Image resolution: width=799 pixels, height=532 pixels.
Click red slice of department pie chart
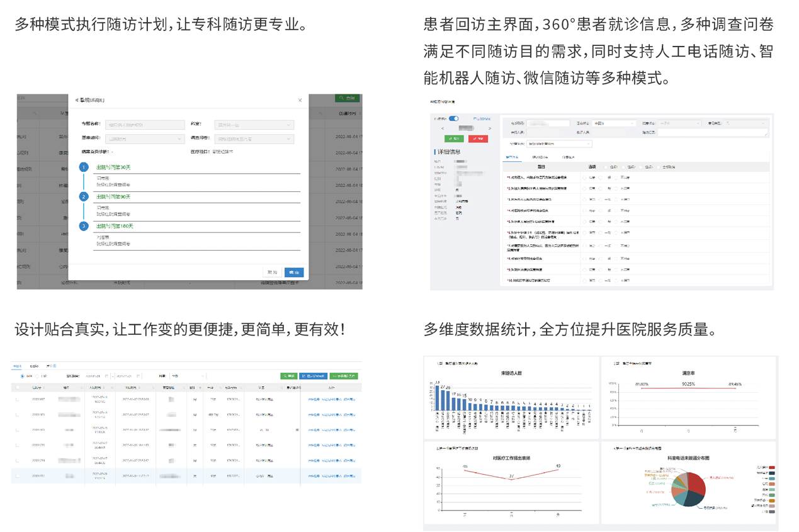(696, 482)
